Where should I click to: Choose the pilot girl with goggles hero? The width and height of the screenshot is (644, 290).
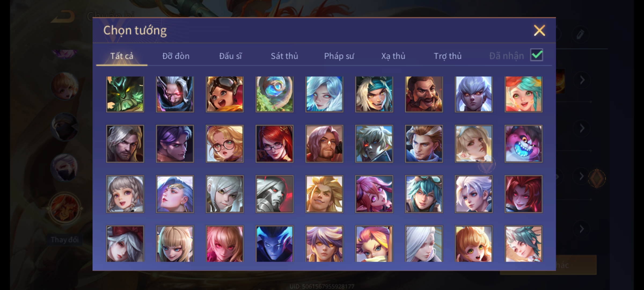point(225,94)
